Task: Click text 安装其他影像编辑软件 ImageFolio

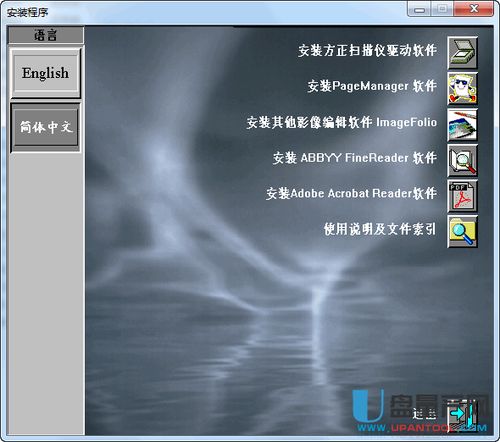Action: [x=342, y=122]
